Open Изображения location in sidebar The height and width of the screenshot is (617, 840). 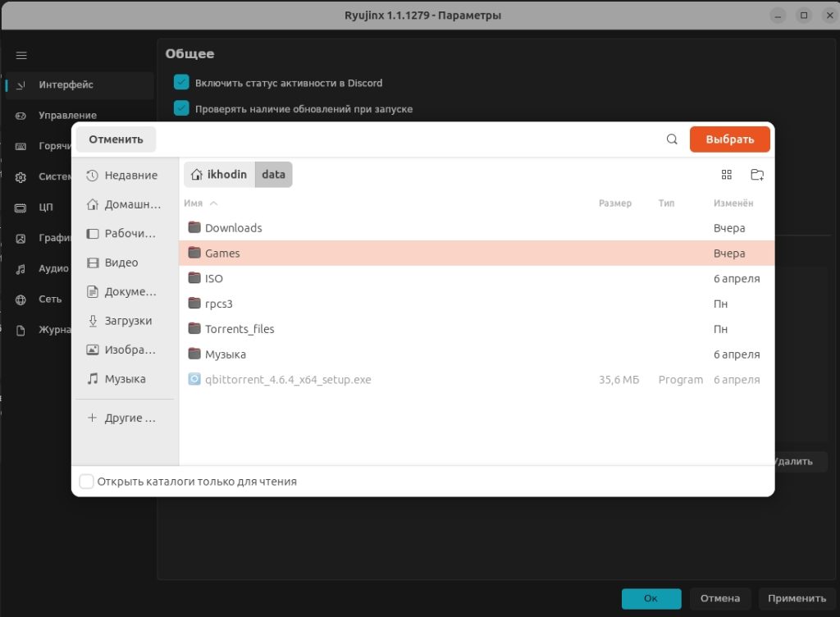[x=125, y=350]
